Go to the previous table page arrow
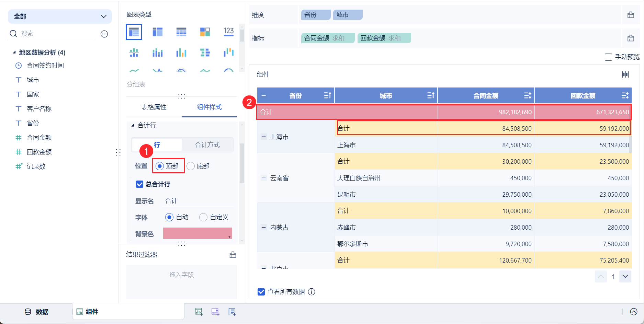This screenshot has height=324, width=644. [x=601, y=276]
